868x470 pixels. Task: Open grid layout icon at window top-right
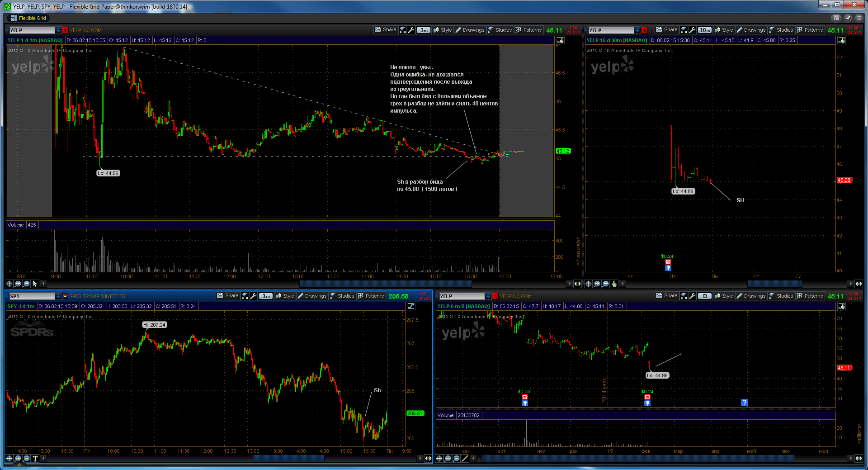(836, 18)
